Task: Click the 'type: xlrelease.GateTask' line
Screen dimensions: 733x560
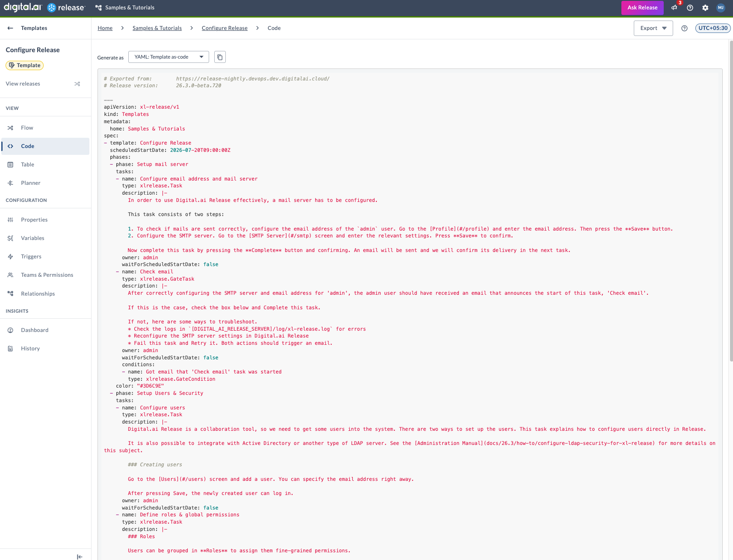Action: 158,279
